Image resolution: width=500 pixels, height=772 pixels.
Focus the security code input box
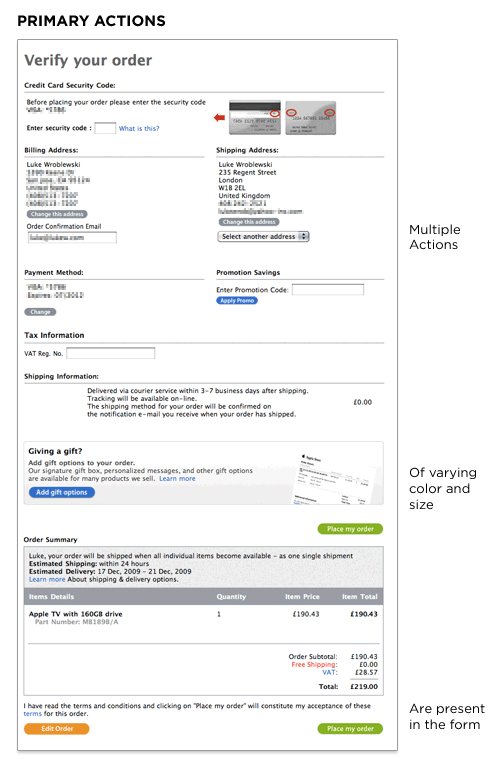105,128
